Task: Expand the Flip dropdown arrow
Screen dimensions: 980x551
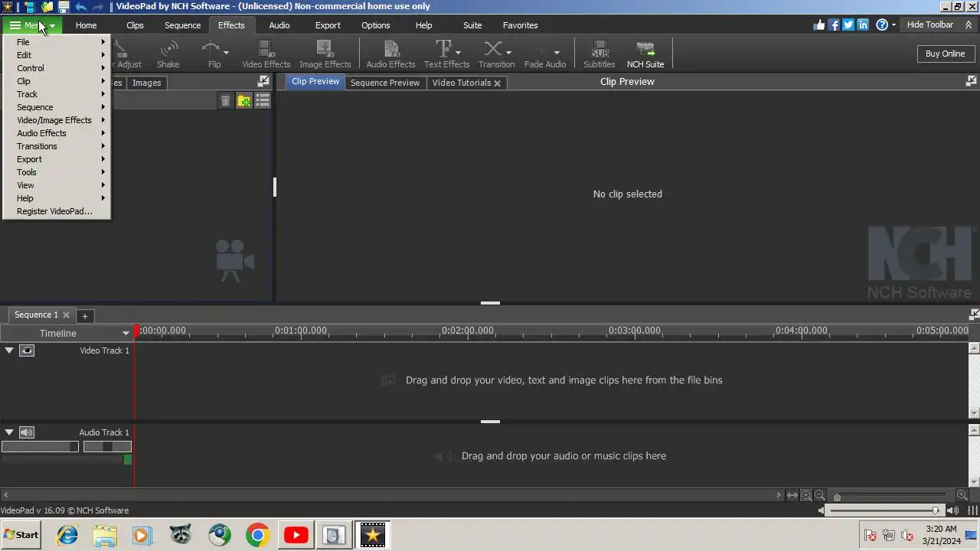Action: pyautogui.click(x=226, y=53)
